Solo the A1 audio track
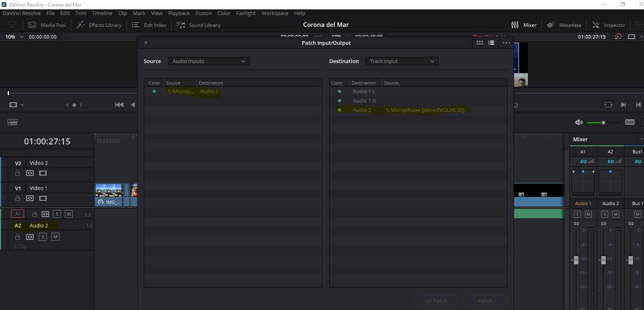This screenshot has width=644, height=310. (x=57, y=214)
